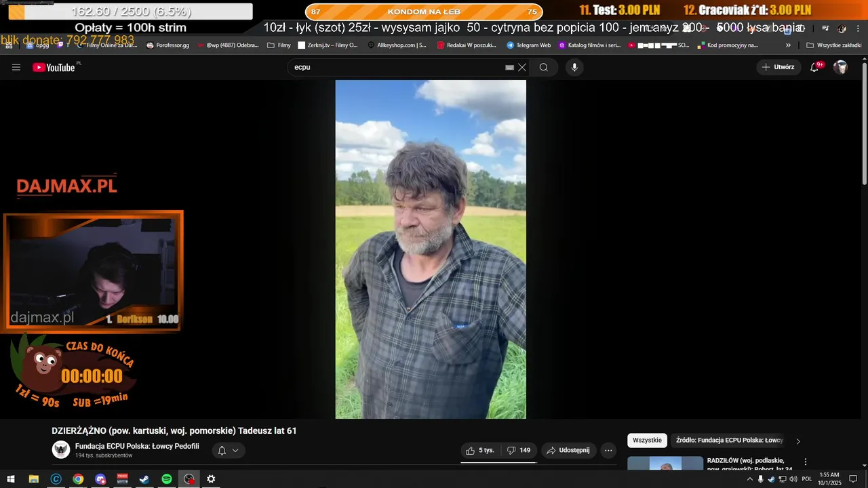Open the YouTube notifications bell
Viewport: 868px width, 488px height.
(x=815, y=67)
